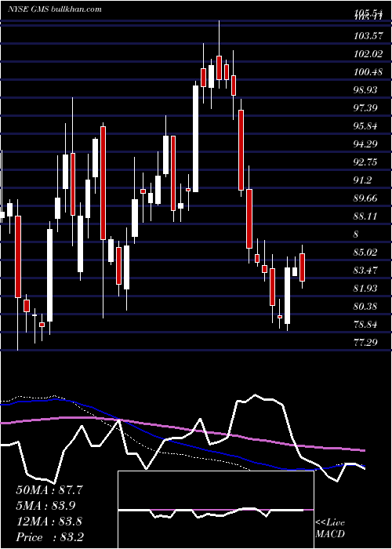Click the 85.02 price axis label
Viewport: 392px width, 549px height.
click(365, 252)
